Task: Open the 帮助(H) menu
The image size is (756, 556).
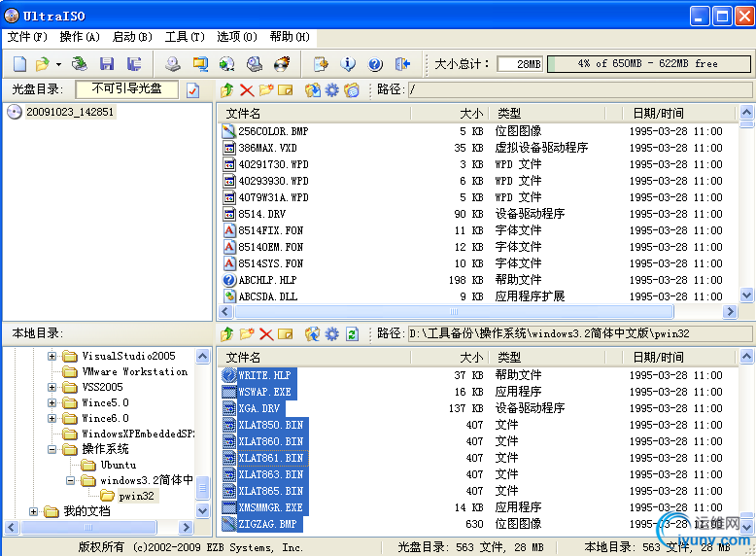Action: click(290, 37)
